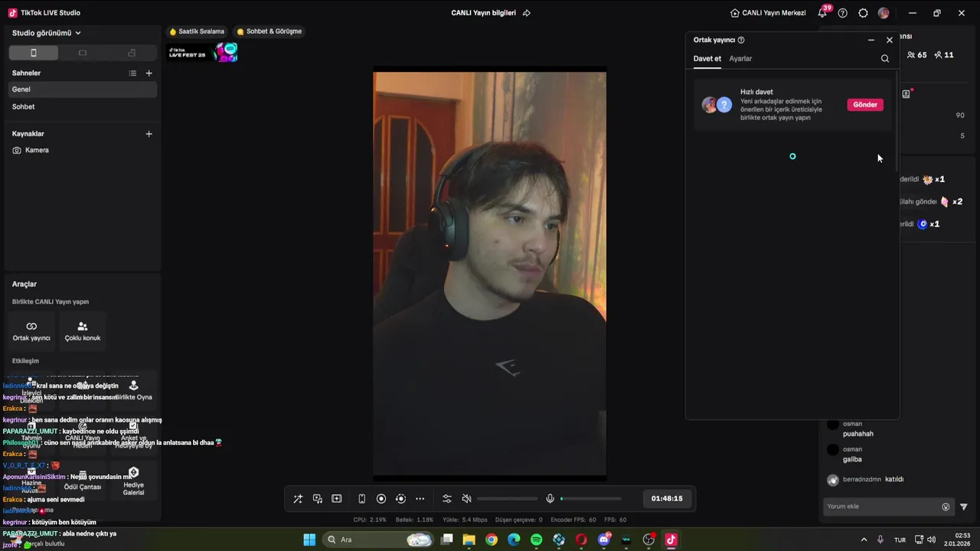Open the settings gear in title bar

point(864,13)
